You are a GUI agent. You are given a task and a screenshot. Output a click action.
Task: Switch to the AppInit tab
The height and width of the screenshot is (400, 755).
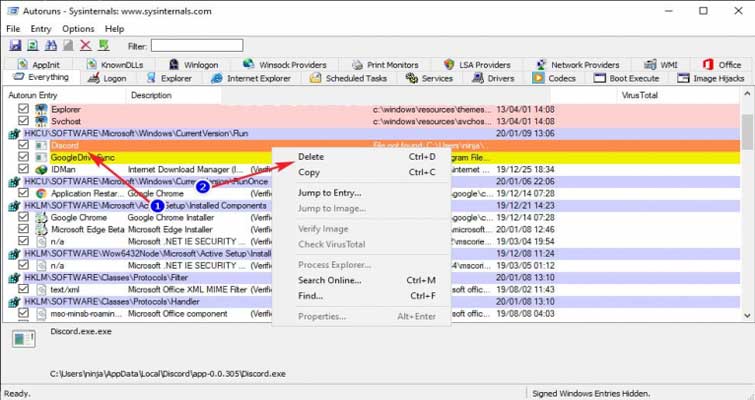[x=39, y=65]
